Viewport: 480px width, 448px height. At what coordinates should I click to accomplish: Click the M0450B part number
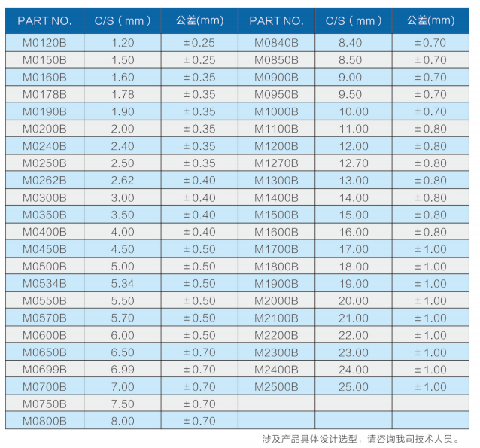pyautogui.click(x=44, y=249)
